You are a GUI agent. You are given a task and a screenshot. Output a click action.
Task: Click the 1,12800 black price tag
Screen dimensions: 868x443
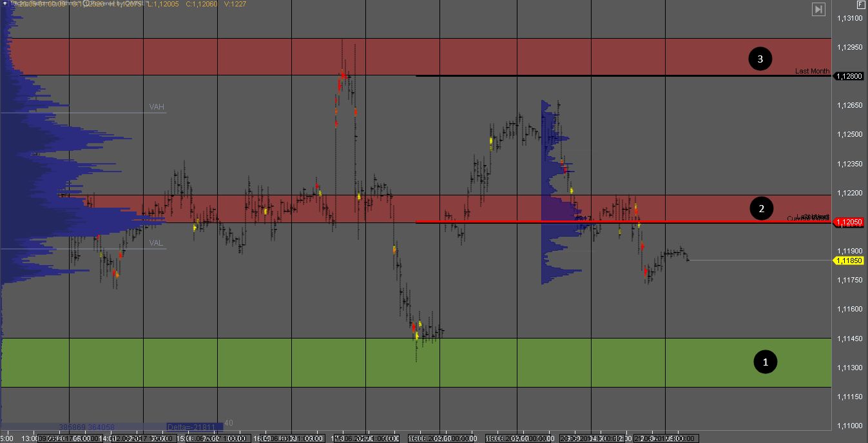[x=849, y=76]
